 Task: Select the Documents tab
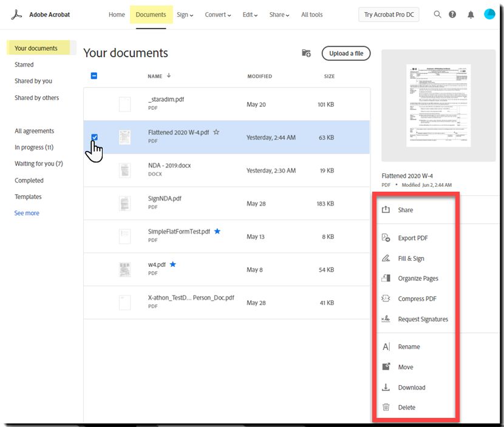point(151,15)
